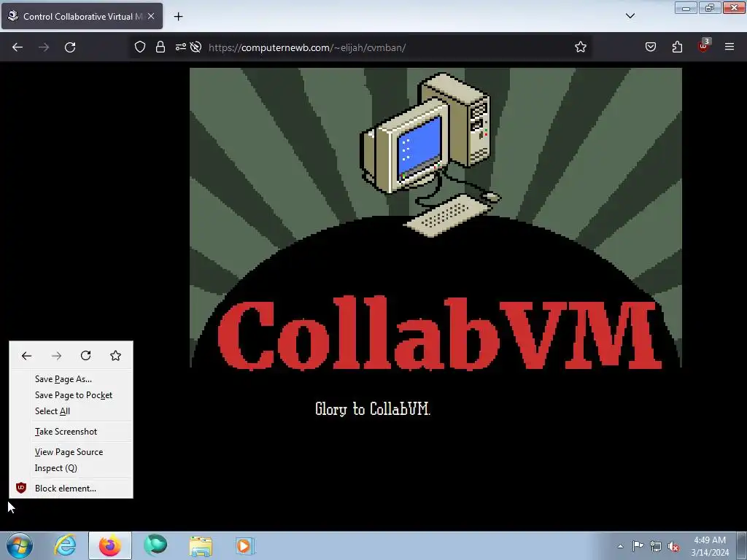The image size is (747, 560).
Task: Open the uBlock Origin toolbar icon
Action: coord(704,46)
